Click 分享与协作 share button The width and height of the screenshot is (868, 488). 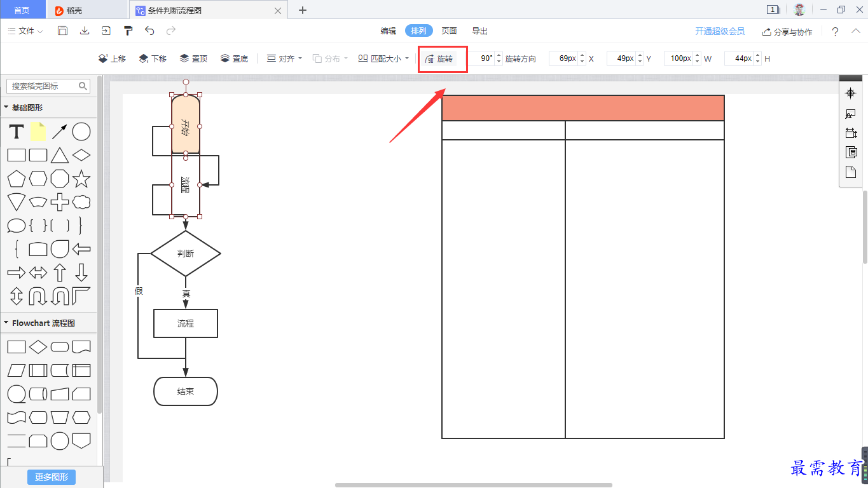click(x=787, y=32)
